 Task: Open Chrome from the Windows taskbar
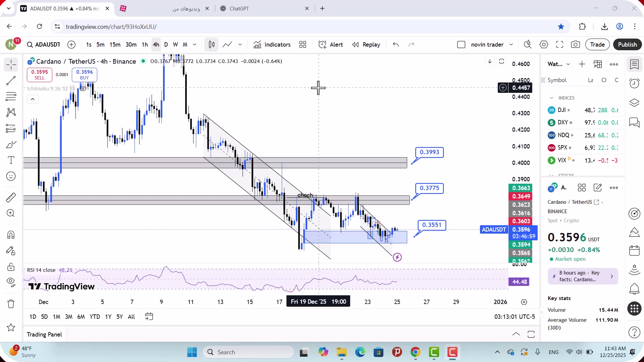415,352
